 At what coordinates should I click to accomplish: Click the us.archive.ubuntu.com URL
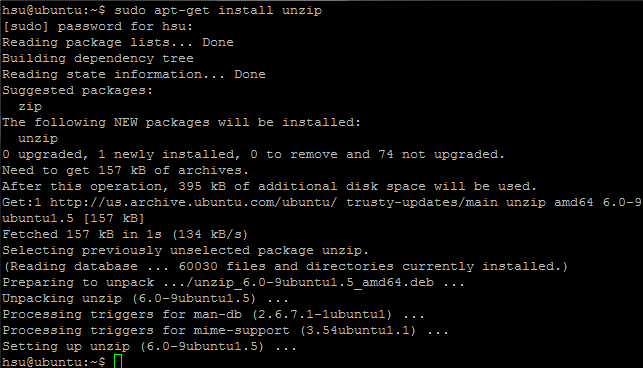(193, 202)
